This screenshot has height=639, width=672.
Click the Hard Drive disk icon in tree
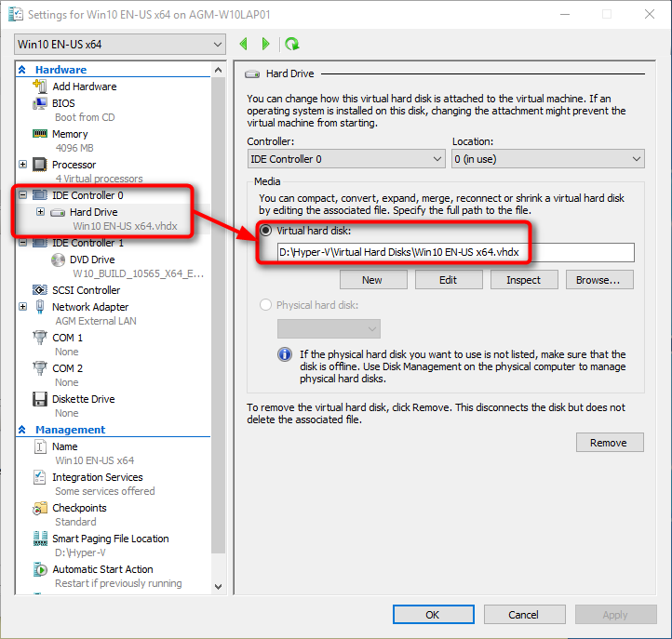point(58,212)
